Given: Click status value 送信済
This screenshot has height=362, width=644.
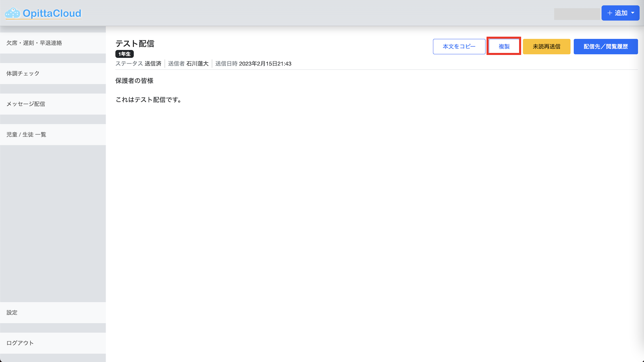Looking at the screenshot, I should pos(153,63).
